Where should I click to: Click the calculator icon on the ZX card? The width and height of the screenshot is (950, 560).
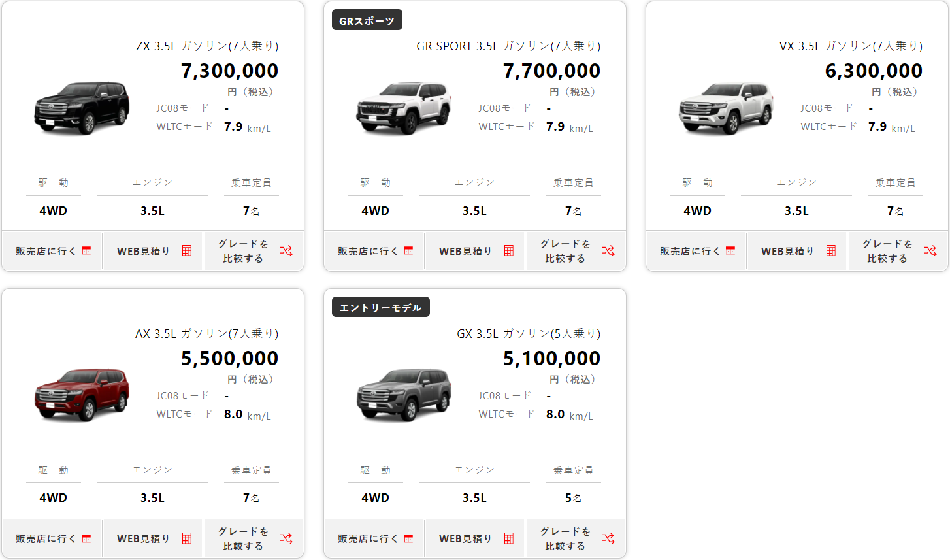pos(187,251)
